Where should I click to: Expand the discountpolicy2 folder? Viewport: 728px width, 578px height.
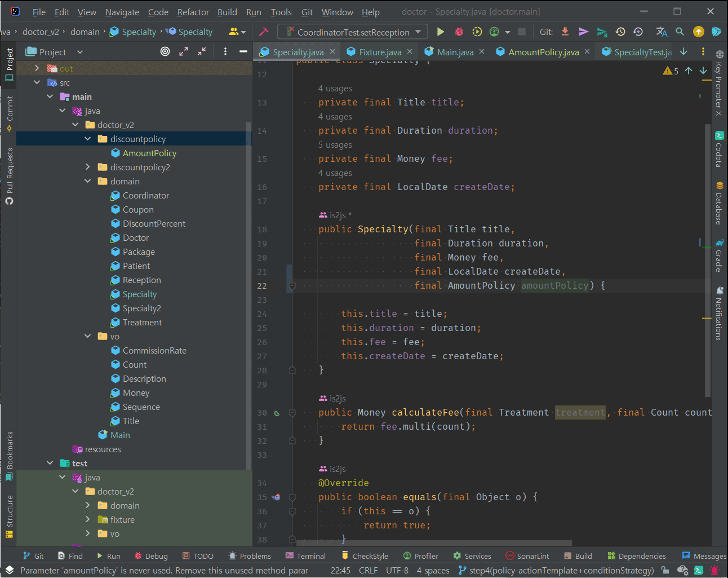pos(88,167)
